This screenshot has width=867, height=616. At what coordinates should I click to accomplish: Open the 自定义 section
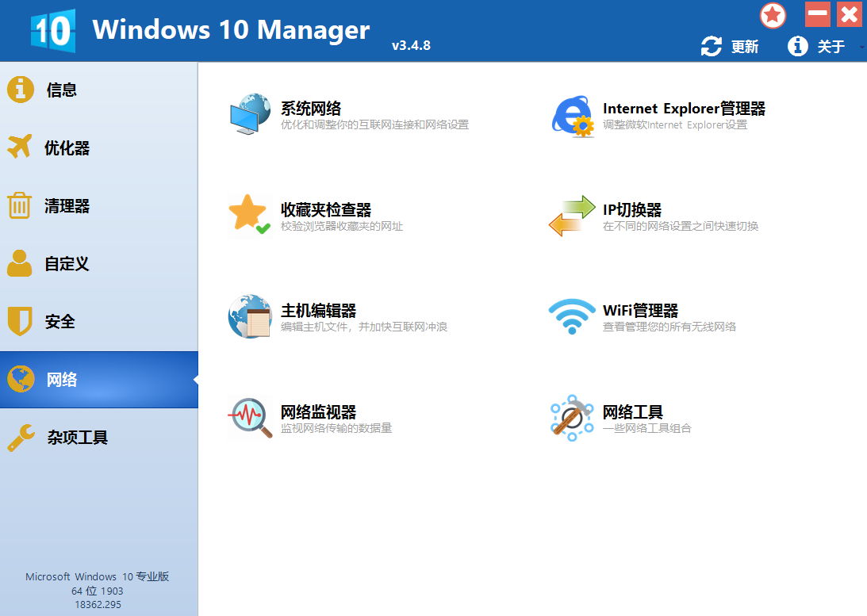[x=67, y=264]
